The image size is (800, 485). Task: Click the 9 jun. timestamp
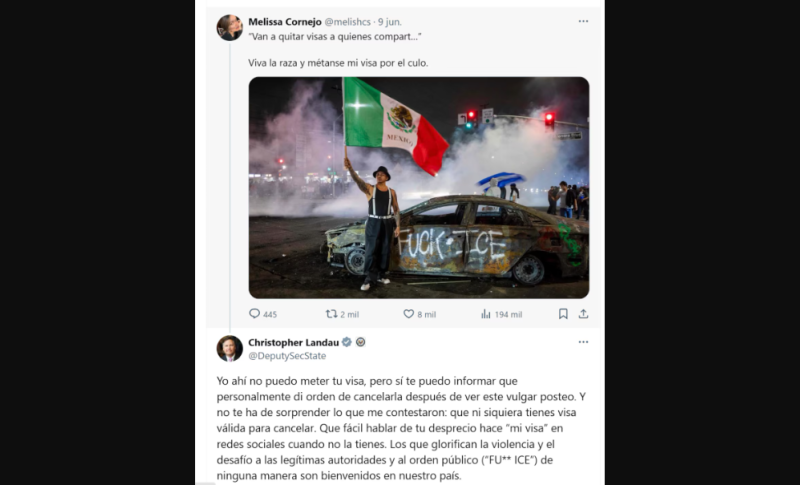390,22
